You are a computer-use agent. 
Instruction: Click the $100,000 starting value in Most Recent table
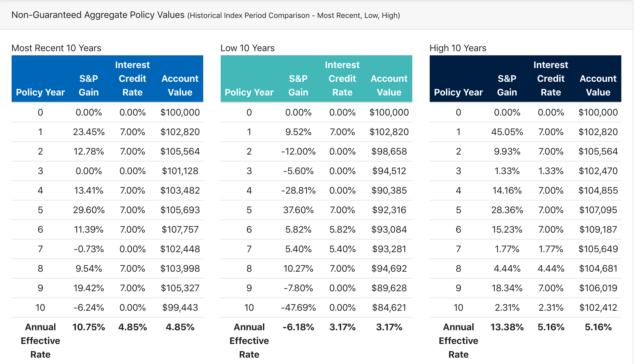tap(180, 112)
